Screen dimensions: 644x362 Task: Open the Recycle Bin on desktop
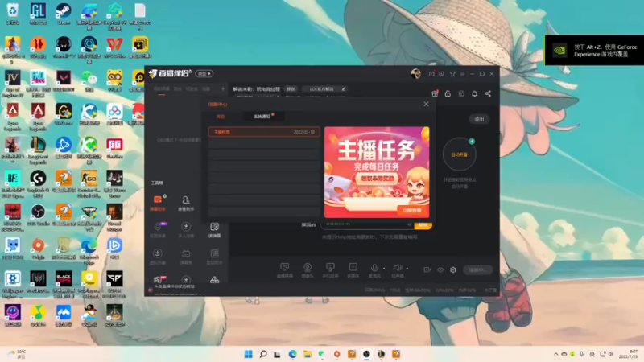tap(12, 14)
